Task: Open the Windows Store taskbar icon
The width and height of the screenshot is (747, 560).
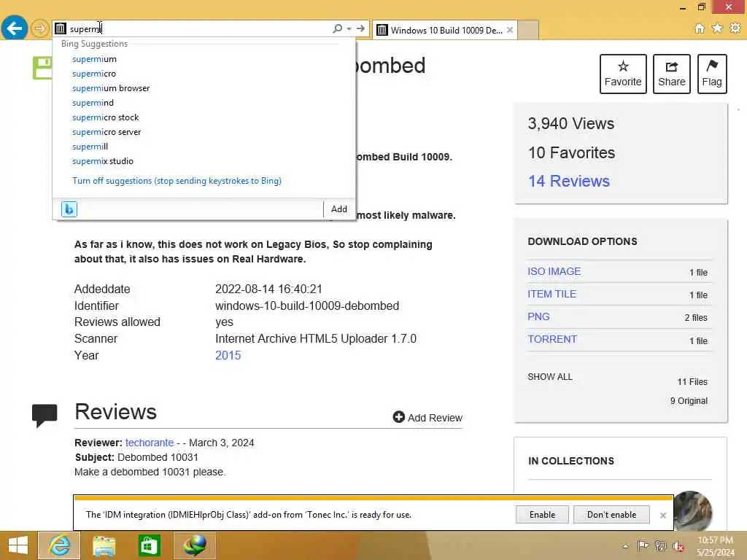Action: (x=149, y=545)
